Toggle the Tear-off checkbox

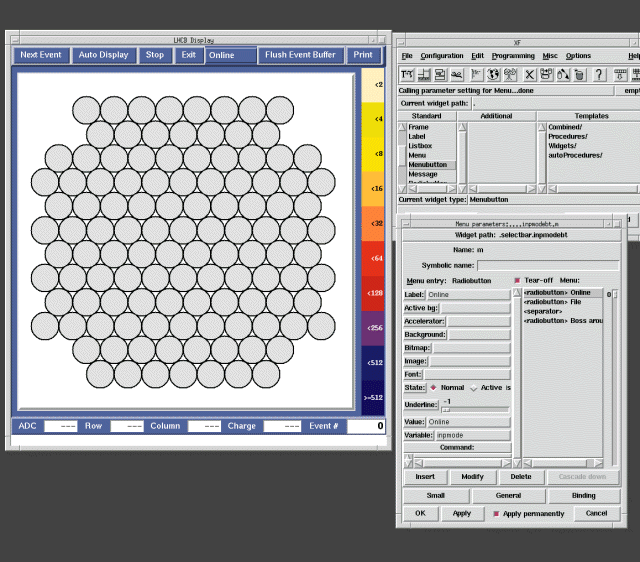pos(517,280)
